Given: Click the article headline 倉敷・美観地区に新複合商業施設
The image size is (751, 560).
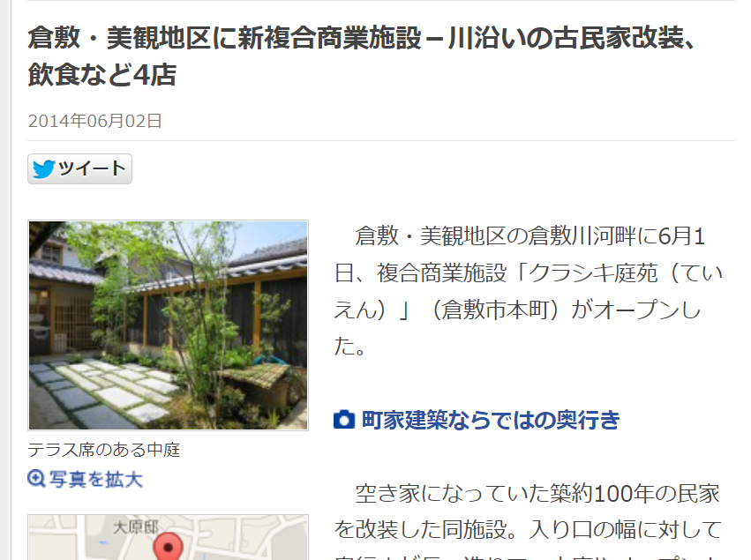Looking at the screenshot, I should [224, 38].
